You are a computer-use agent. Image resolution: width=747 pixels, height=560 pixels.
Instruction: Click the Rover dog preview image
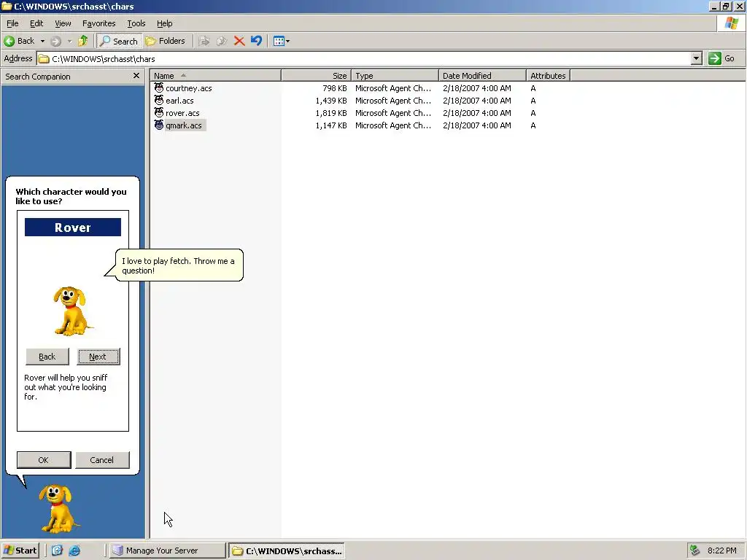(72, 311)
